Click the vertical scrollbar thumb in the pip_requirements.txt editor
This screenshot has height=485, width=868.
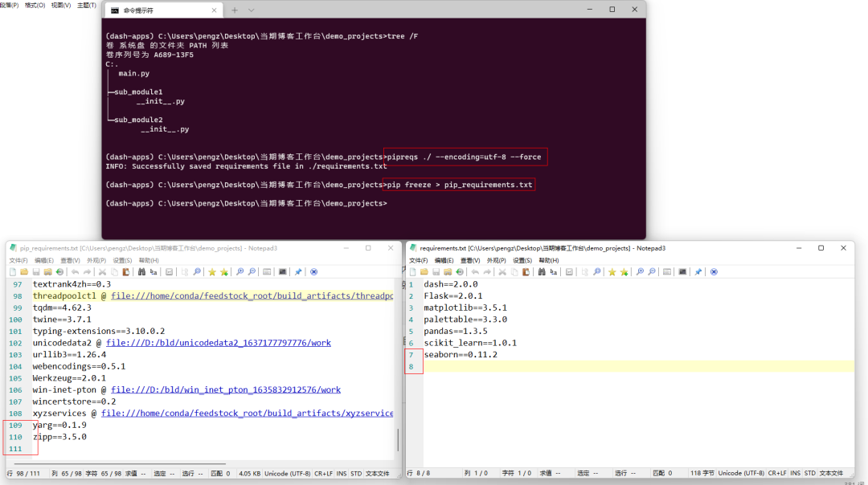point(398,440)
